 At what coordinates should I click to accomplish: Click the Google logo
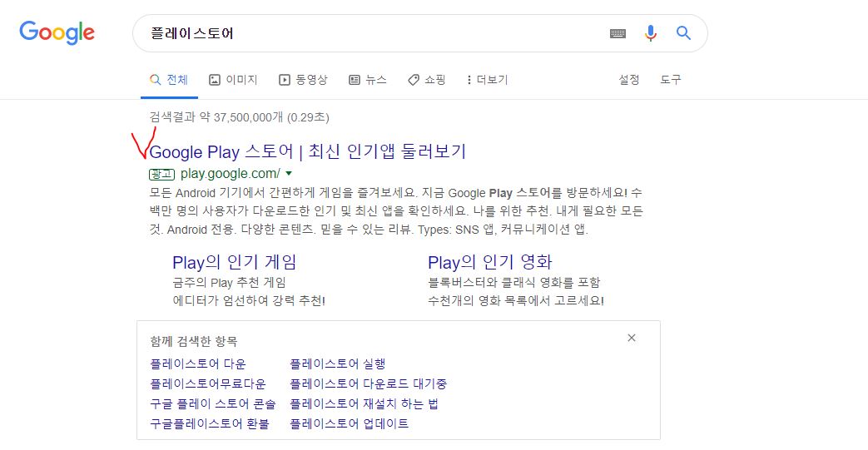tap(57, 32)
